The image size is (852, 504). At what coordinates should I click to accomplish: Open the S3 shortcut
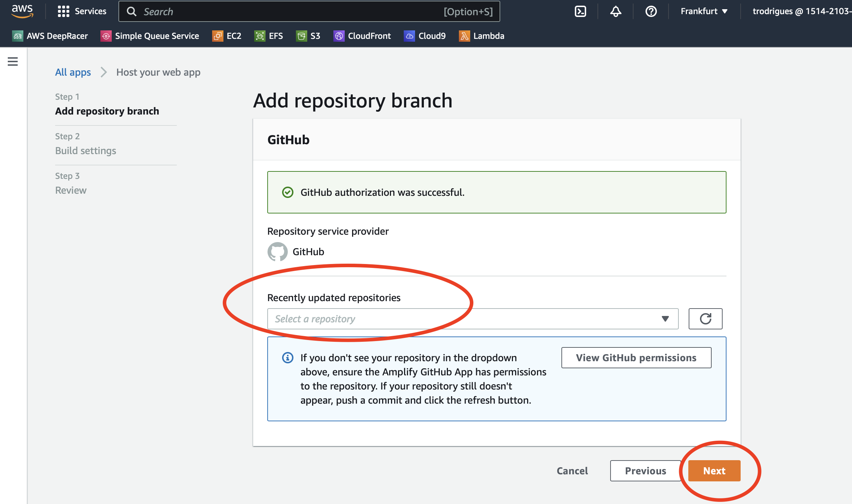click(x=308, y=36)
